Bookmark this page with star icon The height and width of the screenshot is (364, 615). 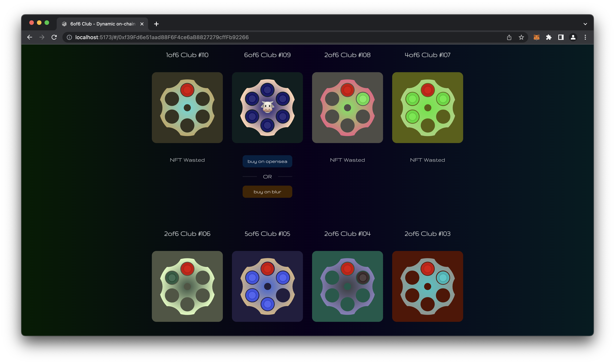tap(521, 37)
